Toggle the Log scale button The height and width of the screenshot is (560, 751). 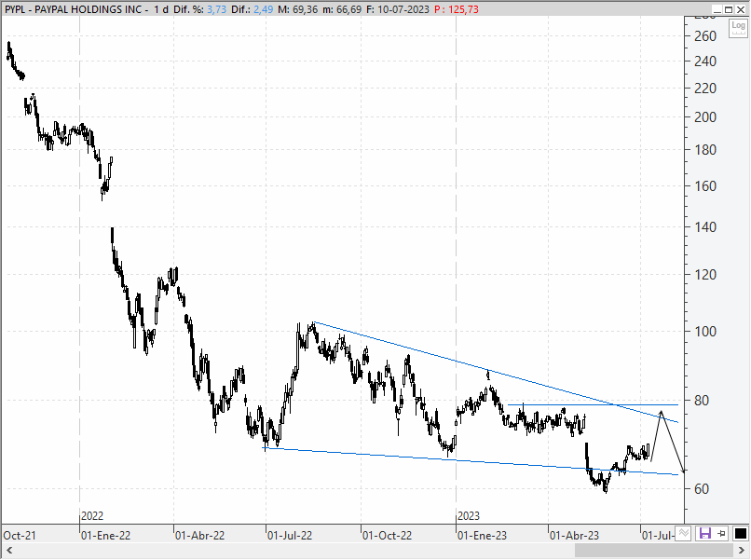(x=738, y=28)
